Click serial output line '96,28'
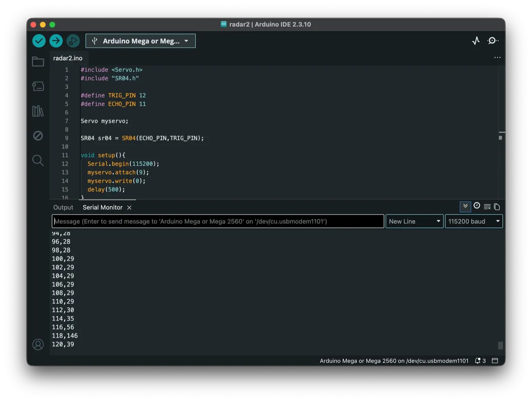Viewport: 532px width, 401px height. (61, 242)
